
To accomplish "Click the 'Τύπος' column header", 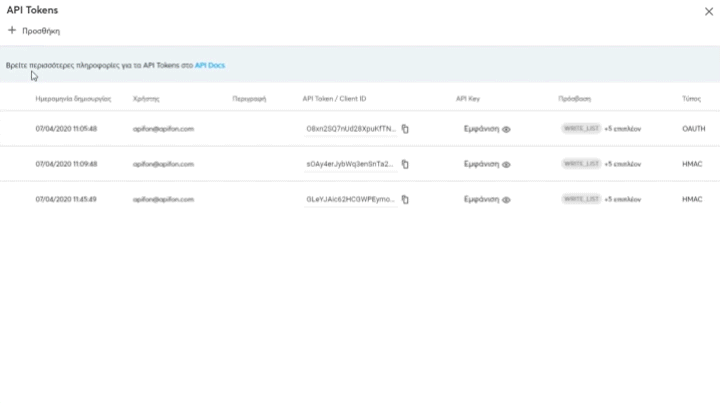I will (x=691, y=100).
